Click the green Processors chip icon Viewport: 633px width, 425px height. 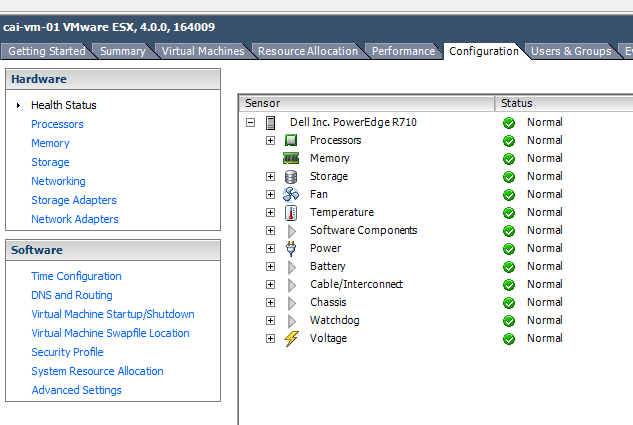(291, 140)
